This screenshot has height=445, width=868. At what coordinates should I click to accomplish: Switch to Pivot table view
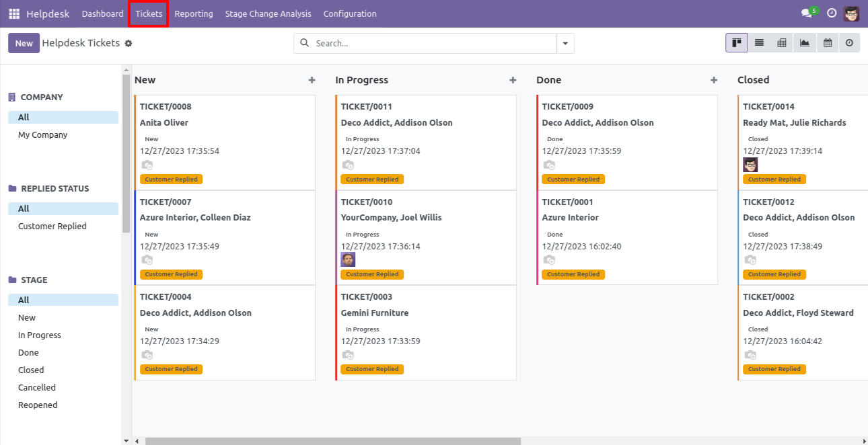782,43
